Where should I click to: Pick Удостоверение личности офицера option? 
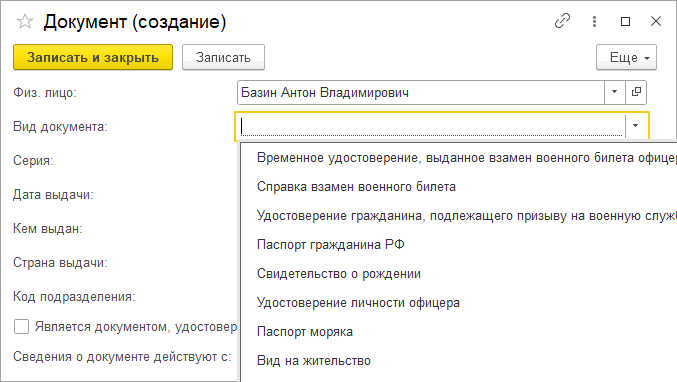459,303
